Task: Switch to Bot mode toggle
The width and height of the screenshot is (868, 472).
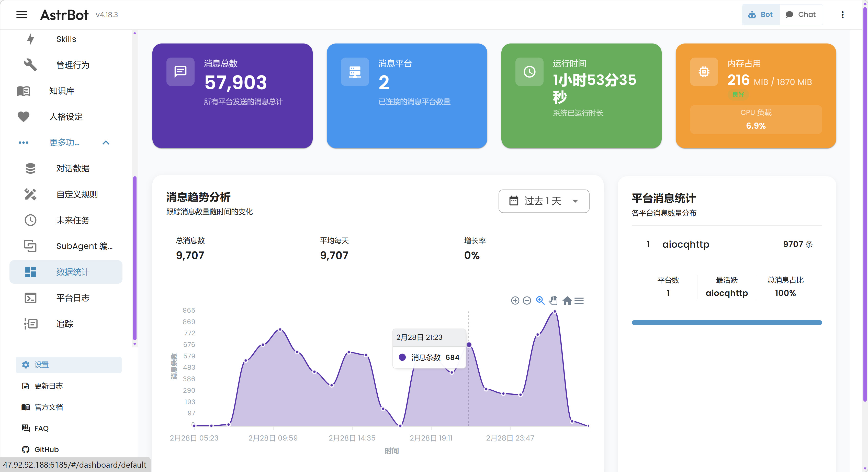Action: 761,15
